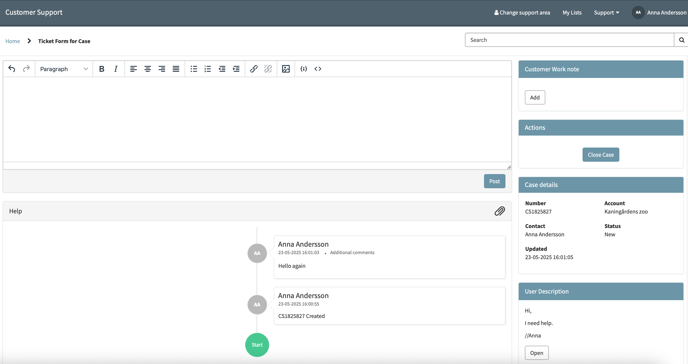
Task: Toggle bold formatting
Action: 101,69
